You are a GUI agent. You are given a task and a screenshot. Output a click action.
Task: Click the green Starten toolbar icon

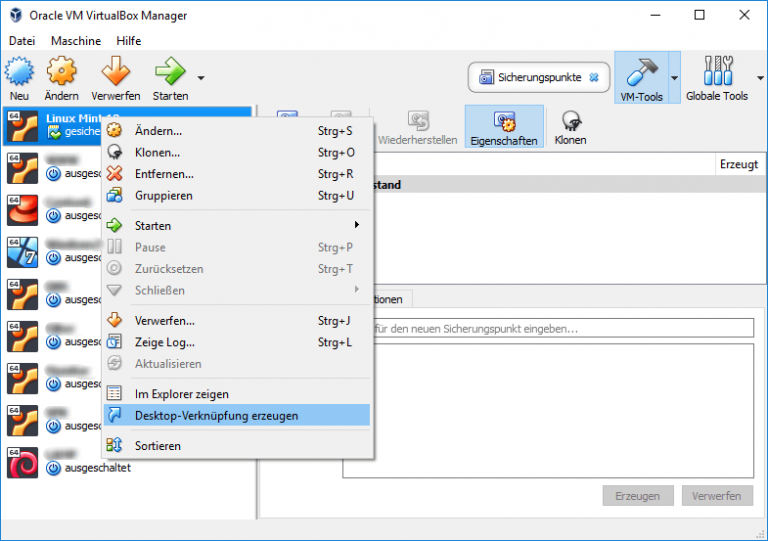click(x=170, y=71)
